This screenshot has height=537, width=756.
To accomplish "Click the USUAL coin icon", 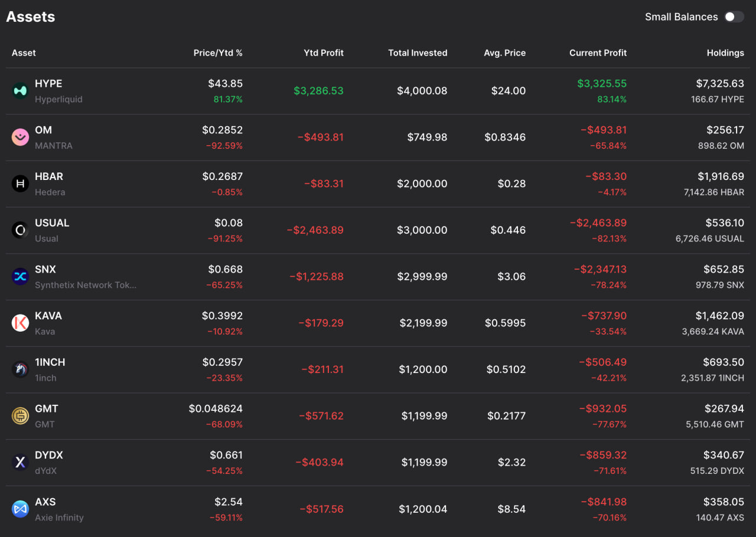I will click(x=20, y=230).
